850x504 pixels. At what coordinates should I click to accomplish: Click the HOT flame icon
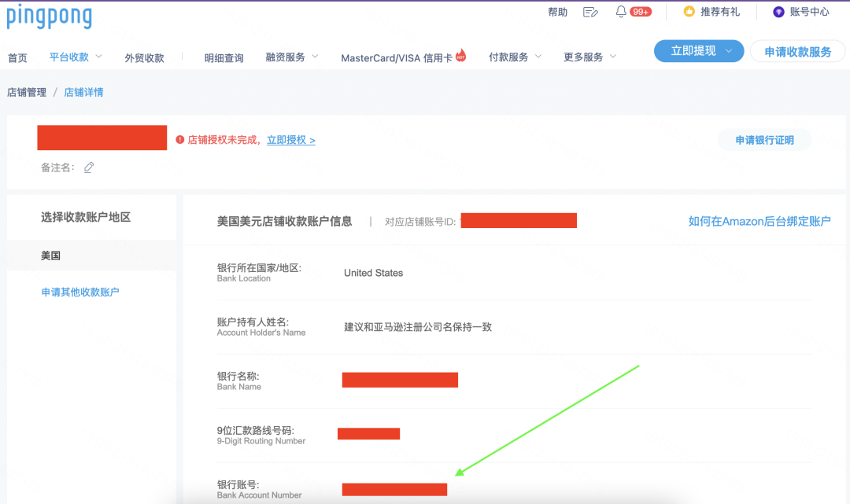[460, 55]
